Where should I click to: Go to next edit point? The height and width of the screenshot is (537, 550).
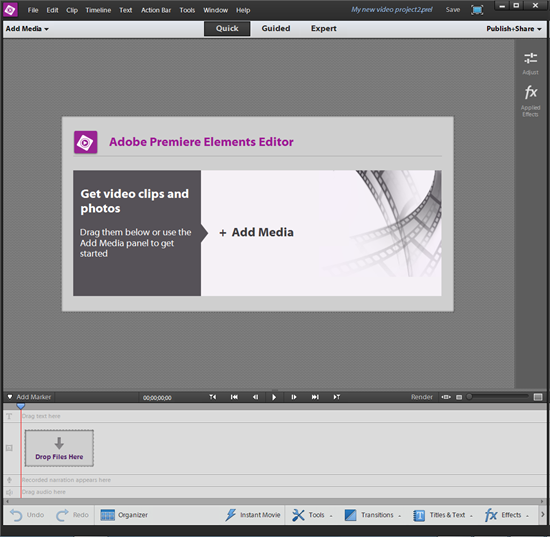point(315,397)
